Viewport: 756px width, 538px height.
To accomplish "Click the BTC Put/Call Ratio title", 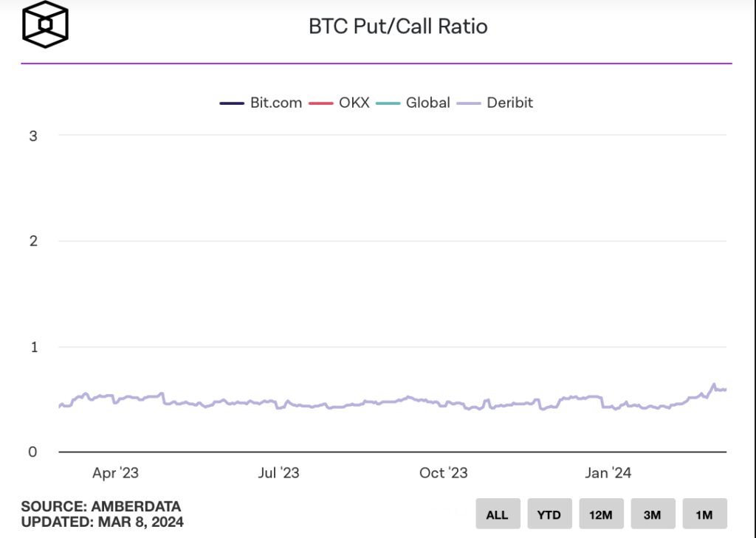I will [398, 27].
